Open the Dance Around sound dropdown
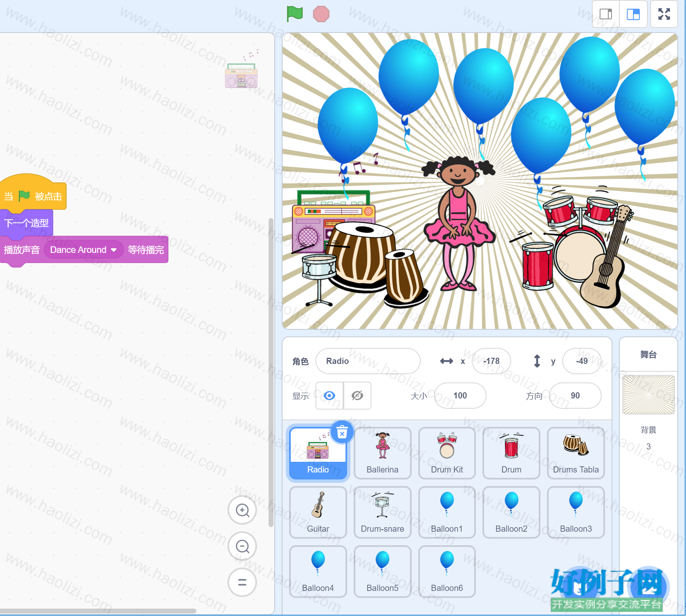The height and width of the screenshot is (616, 686). click(x=83, y=250)
